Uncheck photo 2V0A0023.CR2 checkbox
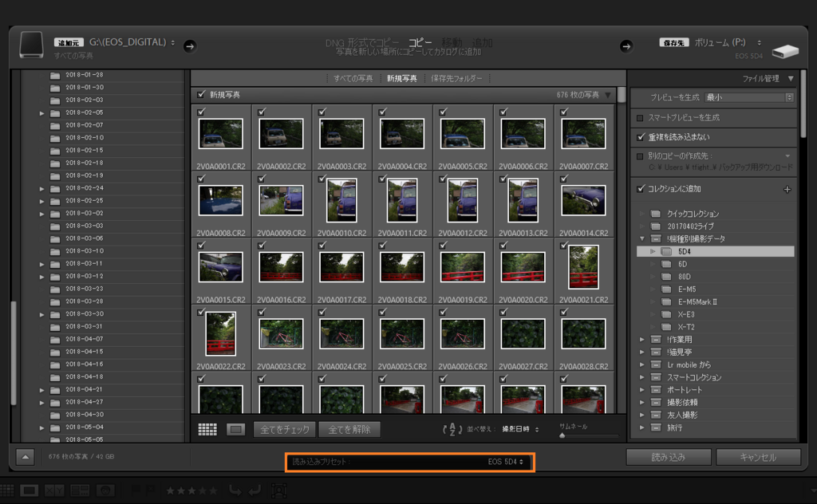The width and height of the screenshot is (817, 504). point(262,312)
